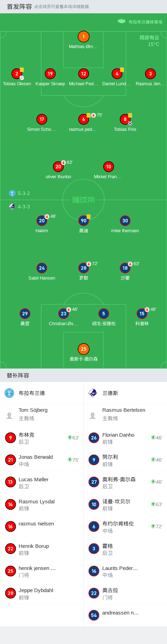The height and width of the screenshot is (644, 167).
Task: Open Tobias Friis number 8 player icon
Action: 125,119
